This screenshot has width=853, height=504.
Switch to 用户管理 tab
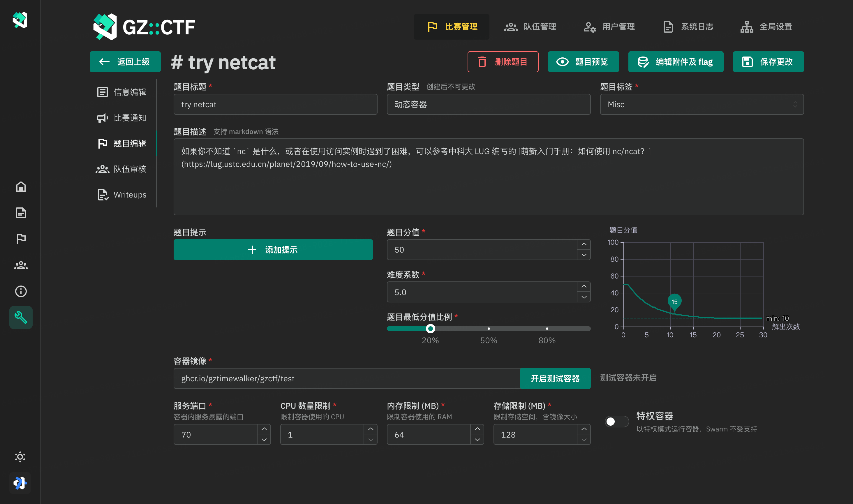tap(609, 27)
